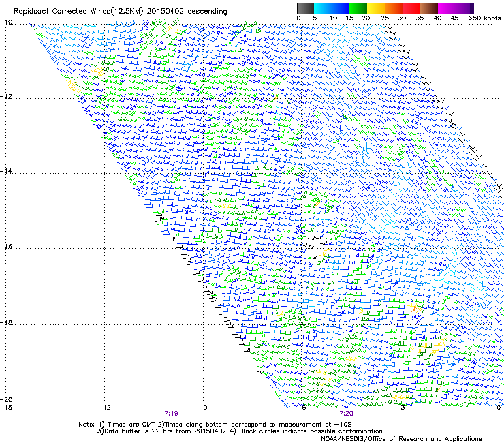Click the purple 45-50 knots legend segment

tap(464, 8)
